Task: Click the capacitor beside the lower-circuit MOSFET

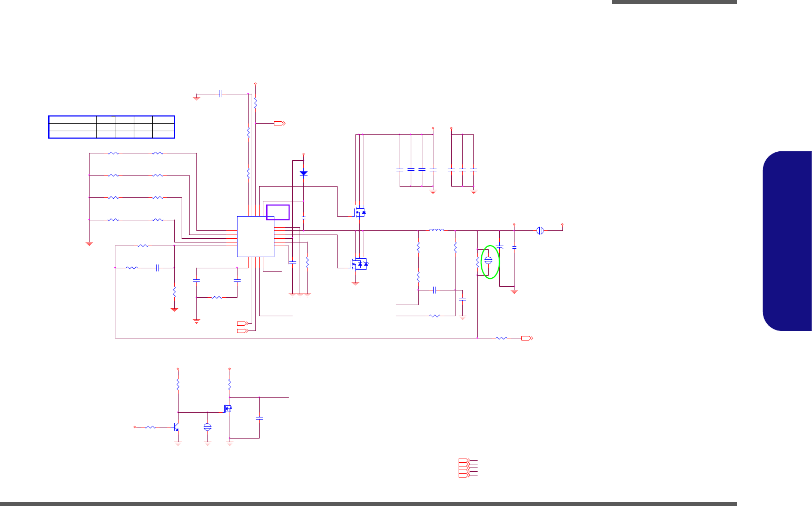Action: point(259,418)
